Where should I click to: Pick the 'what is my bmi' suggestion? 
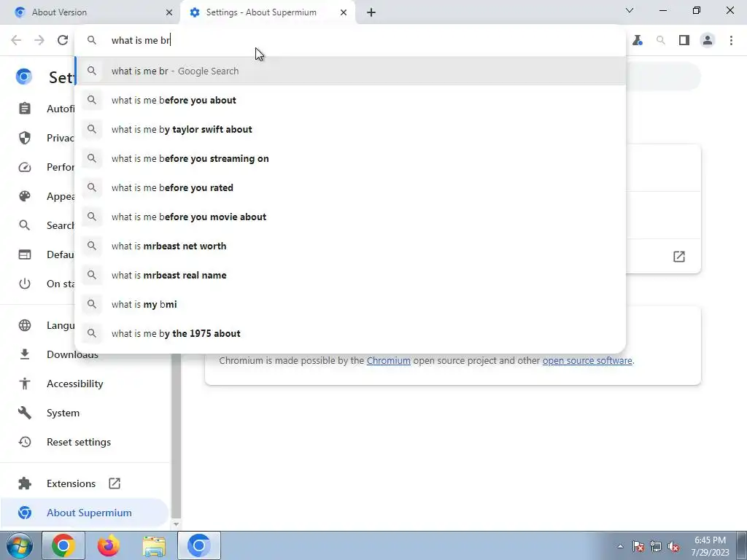(350, 304)
